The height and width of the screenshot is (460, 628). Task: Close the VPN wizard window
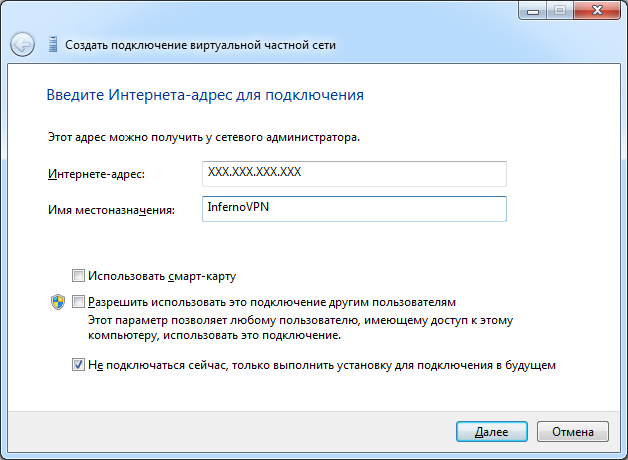(x=597, y=10)
